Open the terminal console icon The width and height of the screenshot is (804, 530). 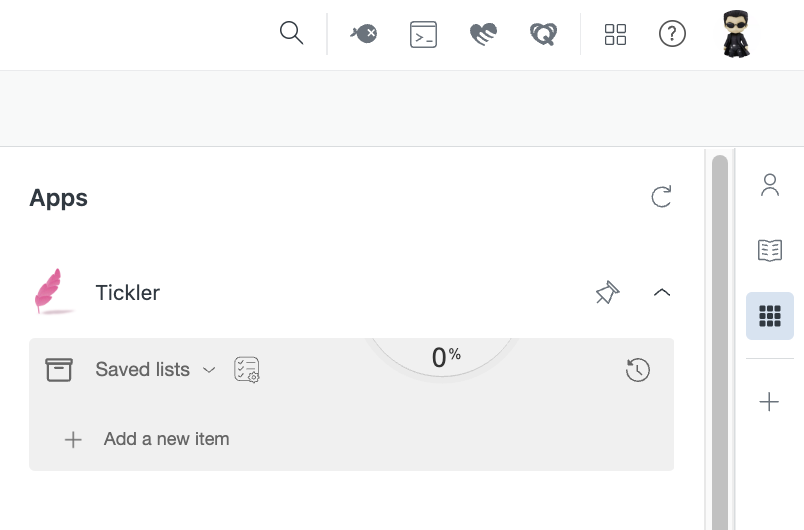point(424,34)
